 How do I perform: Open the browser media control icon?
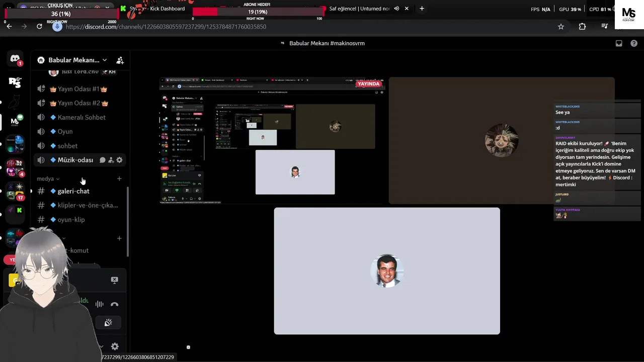(605, 27)
